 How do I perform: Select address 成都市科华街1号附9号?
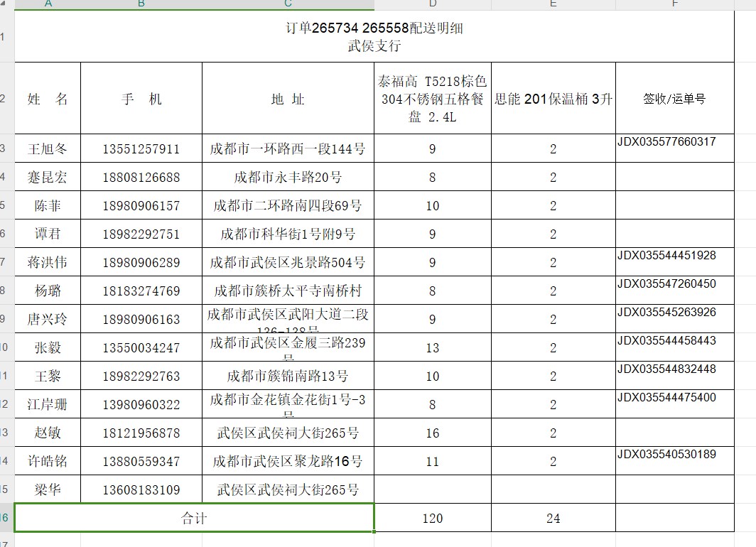(x=288, y=234)
